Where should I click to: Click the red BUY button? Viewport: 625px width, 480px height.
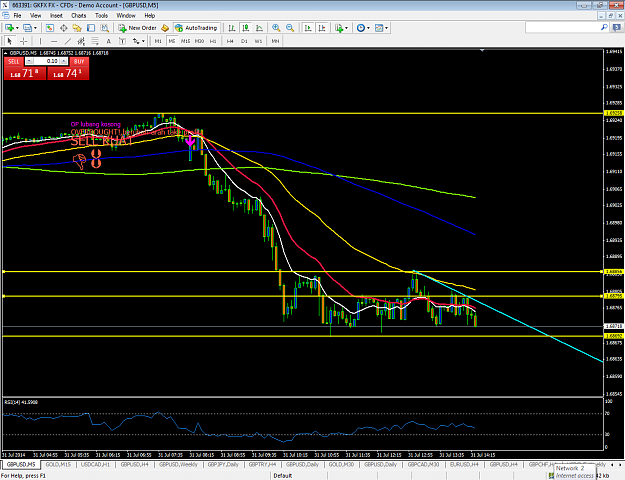(79, 61)
